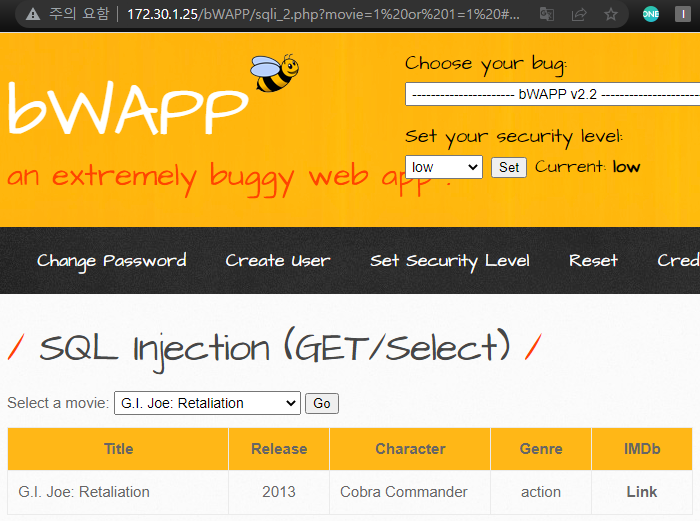Open the IMDb Link for G.I. Joe

(x=642, y=492)
